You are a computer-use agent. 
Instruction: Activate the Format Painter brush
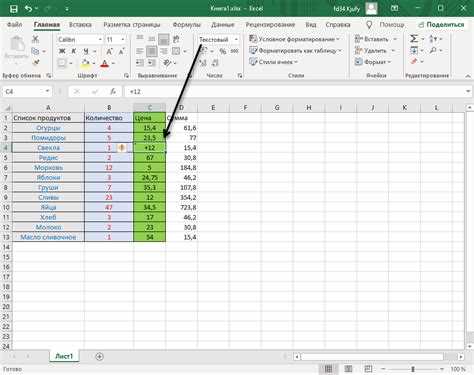pos(36,62)
